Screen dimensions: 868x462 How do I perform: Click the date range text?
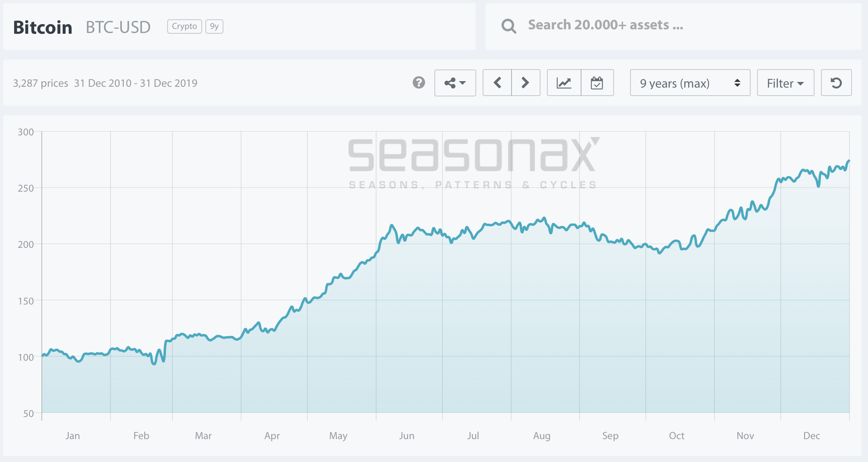tap(135, 83)
